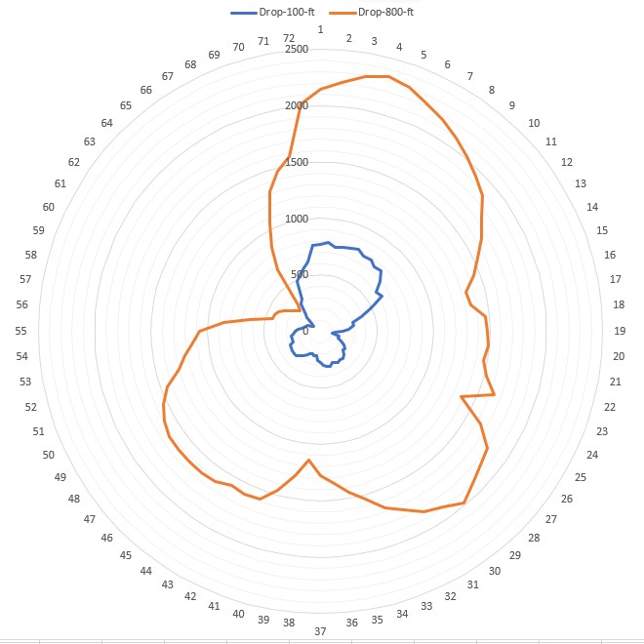Select category label 10 on the radar axis
The height and width of the screenshot is (644, 644).
(x=534, y=123)
